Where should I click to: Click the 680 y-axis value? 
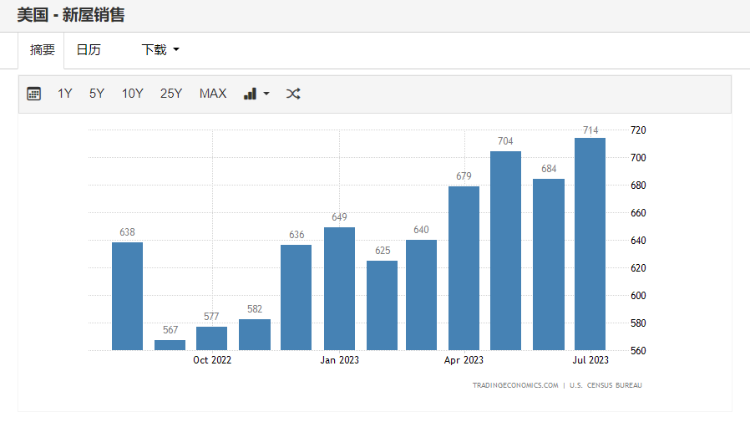click(x=638, y=185)
